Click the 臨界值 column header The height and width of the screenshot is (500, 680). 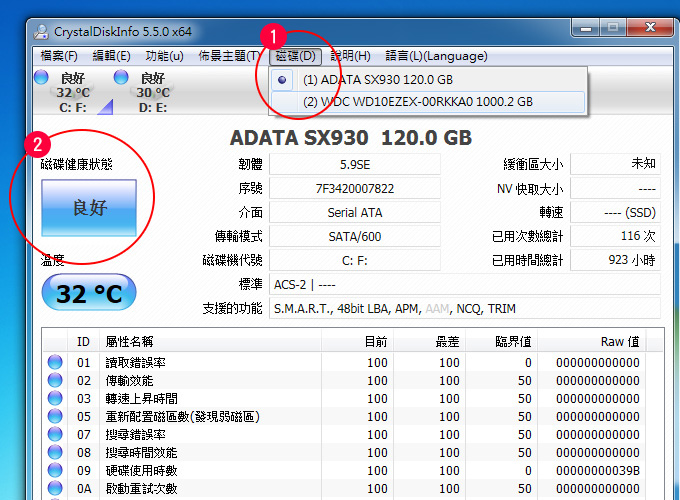(502, 342)
